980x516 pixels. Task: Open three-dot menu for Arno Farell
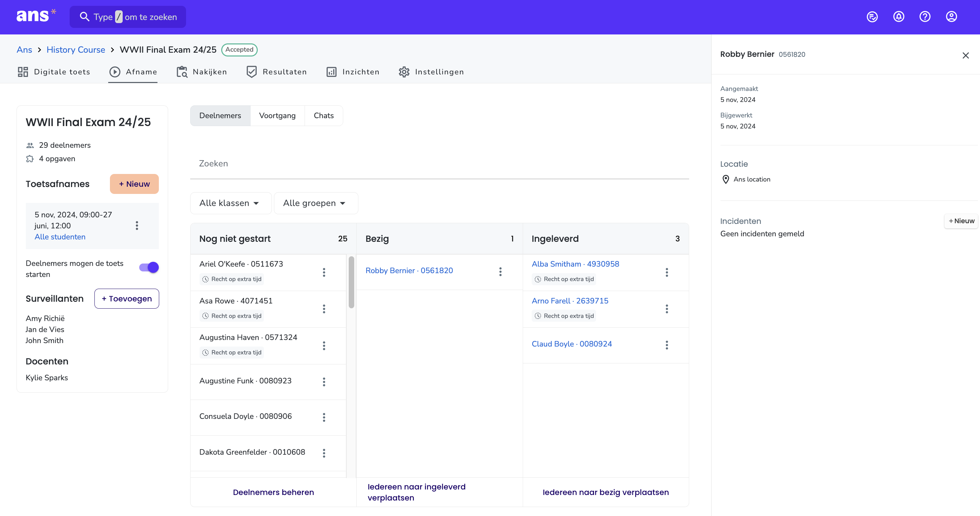(667, 309)
